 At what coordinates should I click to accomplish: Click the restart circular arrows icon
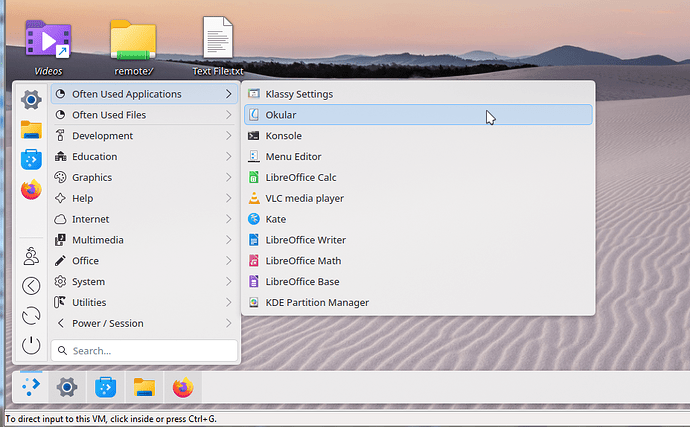click(31, 316)
